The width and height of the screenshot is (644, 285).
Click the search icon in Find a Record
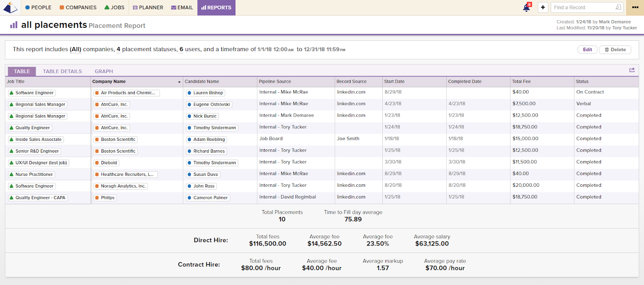pos(618,7)
